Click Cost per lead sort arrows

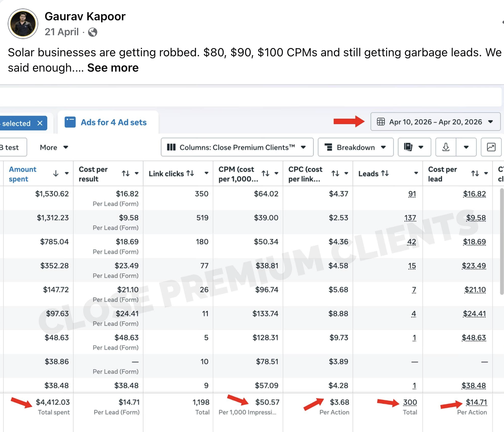point(475,173)
